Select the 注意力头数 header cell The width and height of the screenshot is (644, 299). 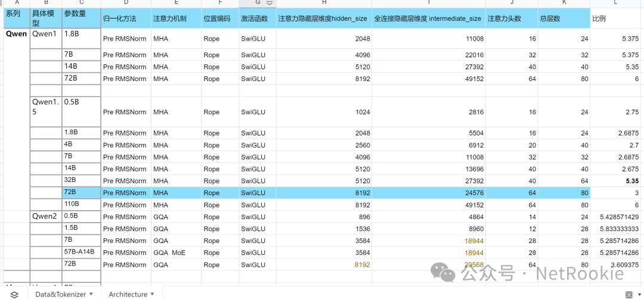click(x=512, y=19)
